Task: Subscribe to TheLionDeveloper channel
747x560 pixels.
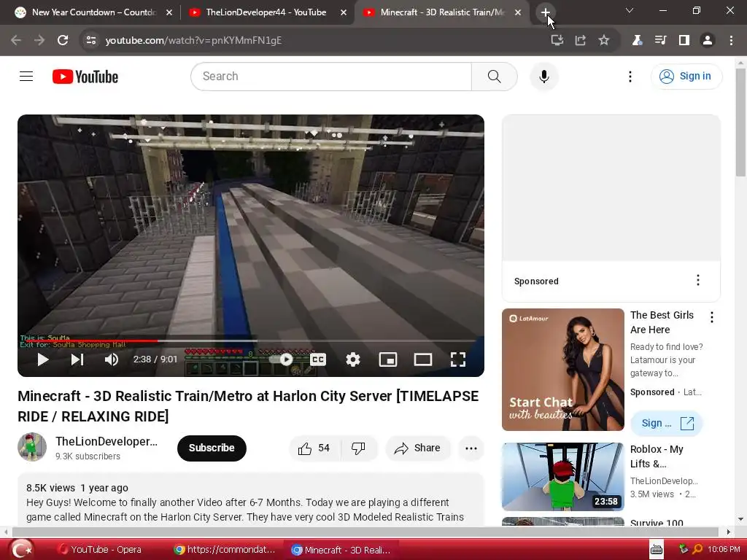Action: [212, 448]
